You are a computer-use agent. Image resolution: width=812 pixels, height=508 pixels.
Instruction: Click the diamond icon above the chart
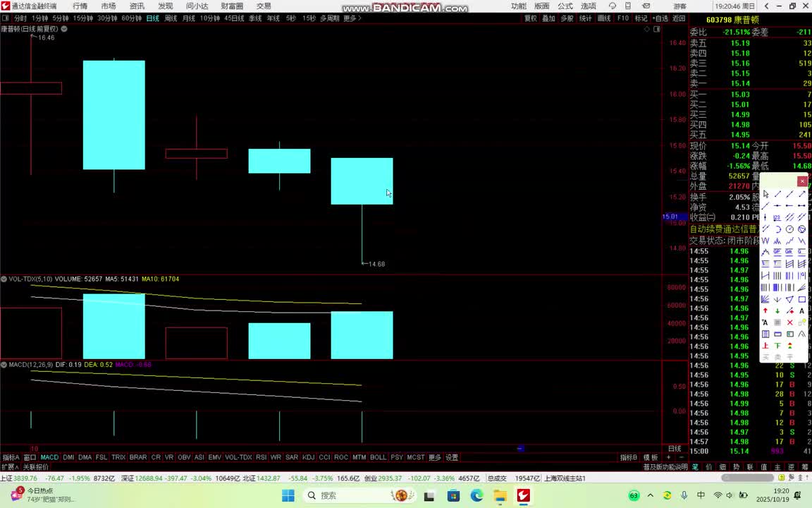[647, 29]
